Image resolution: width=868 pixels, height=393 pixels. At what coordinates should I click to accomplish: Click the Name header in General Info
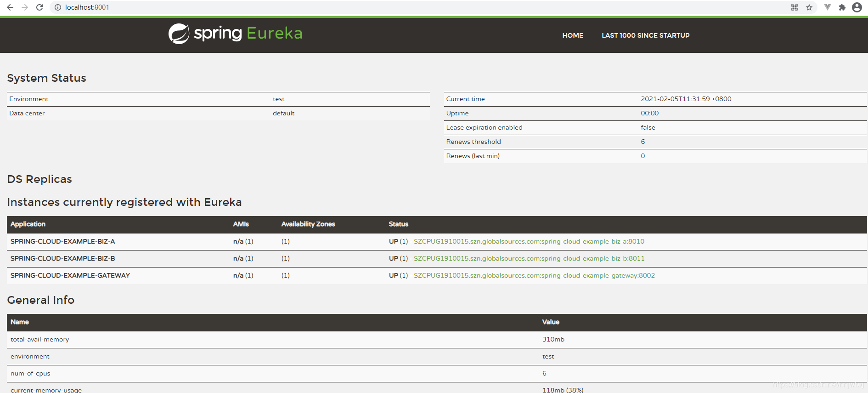20,322
